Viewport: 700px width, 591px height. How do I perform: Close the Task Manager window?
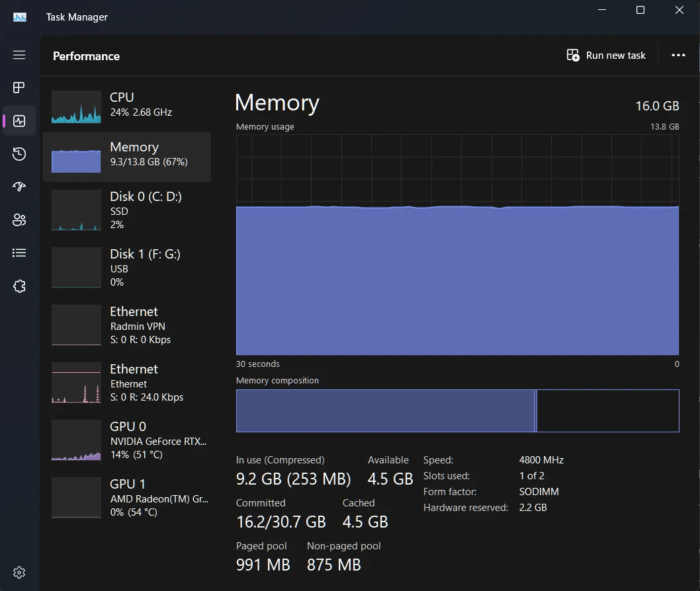pyautogui.click(x=679, y=10)
